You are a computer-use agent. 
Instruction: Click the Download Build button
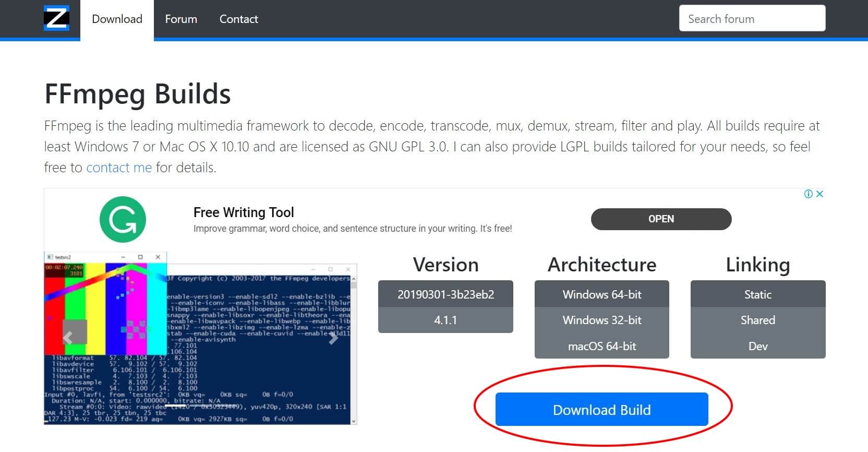coord(602,410)
